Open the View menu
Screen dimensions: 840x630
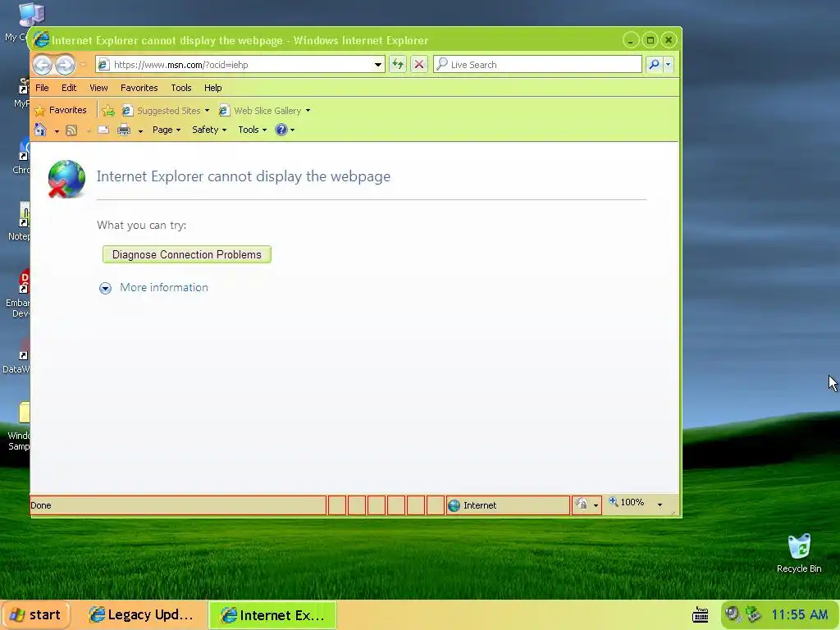98,88
